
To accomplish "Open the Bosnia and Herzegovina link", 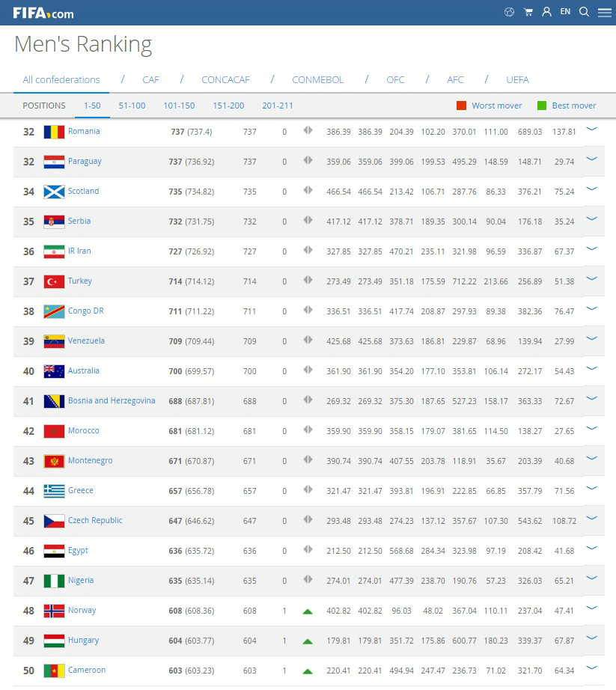I will coord(112,401).
